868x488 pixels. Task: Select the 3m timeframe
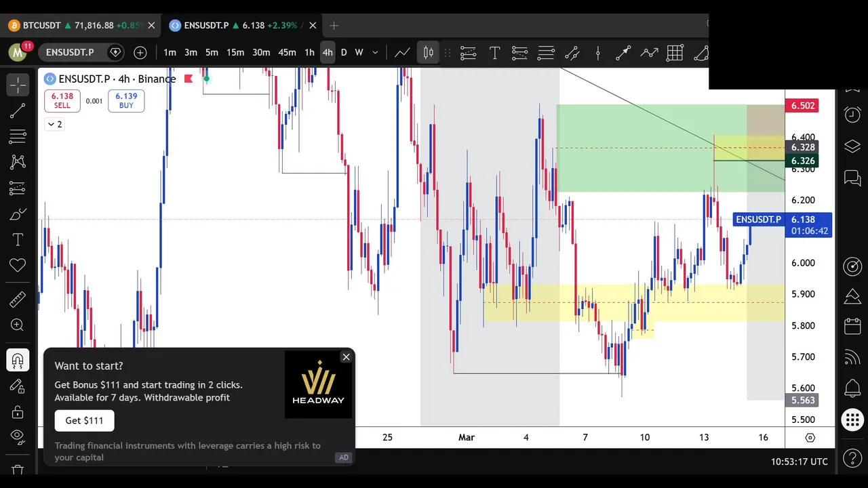[x=191, y=52]
